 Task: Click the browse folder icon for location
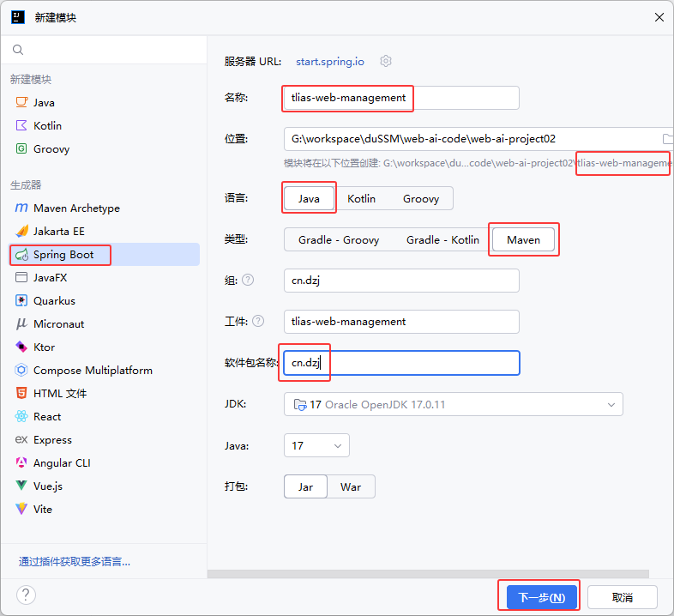pos(668,139)
